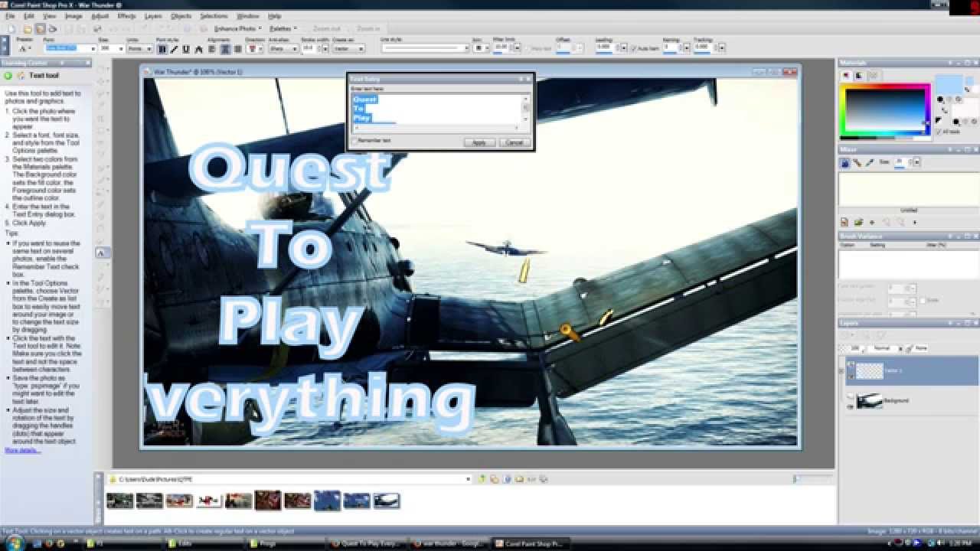Image resolution: width=980 pixels, height=551 pixels.
Task: Open war thunder Google taskbar item
Action: click(x=449, y=543)
